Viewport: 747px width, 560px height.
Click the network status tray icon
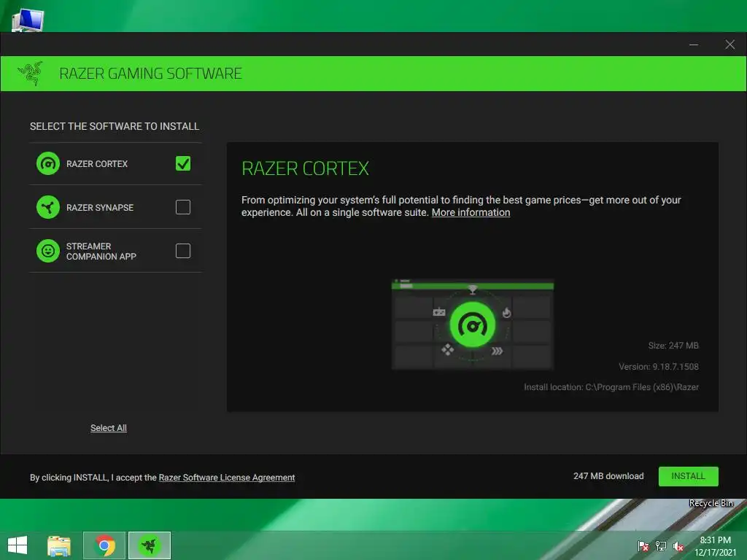click(661, 546)
